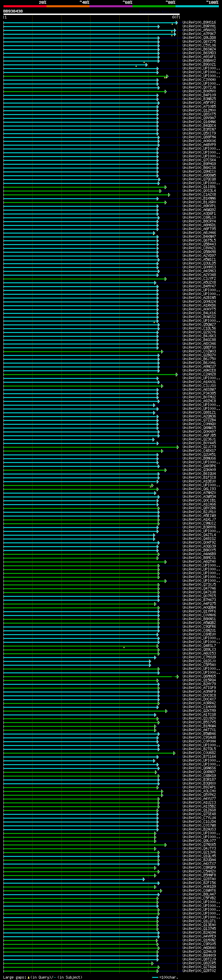
Task: Select hit UniRef100_A6D640
Action: click(199, 948)
